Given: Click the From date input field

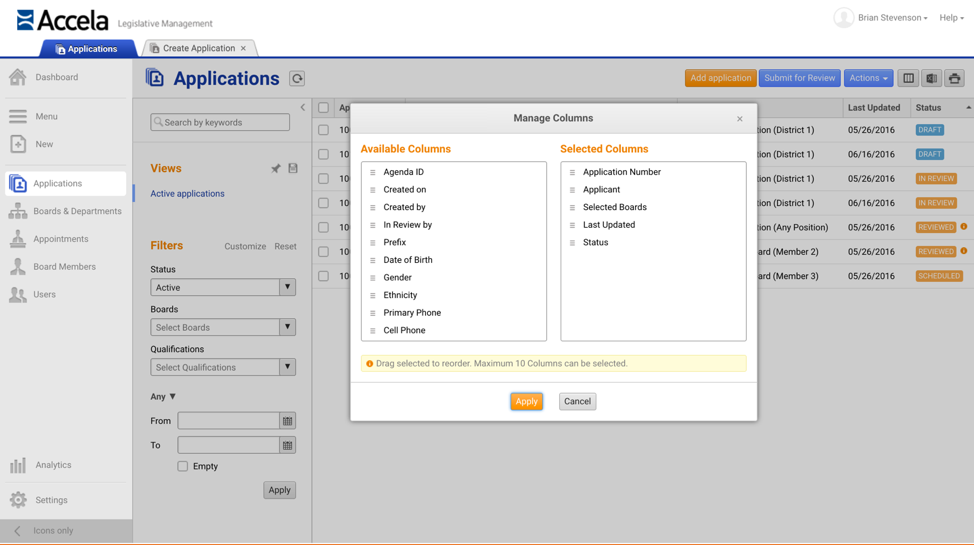Looking at the screenshot, I should pos(229,421).
